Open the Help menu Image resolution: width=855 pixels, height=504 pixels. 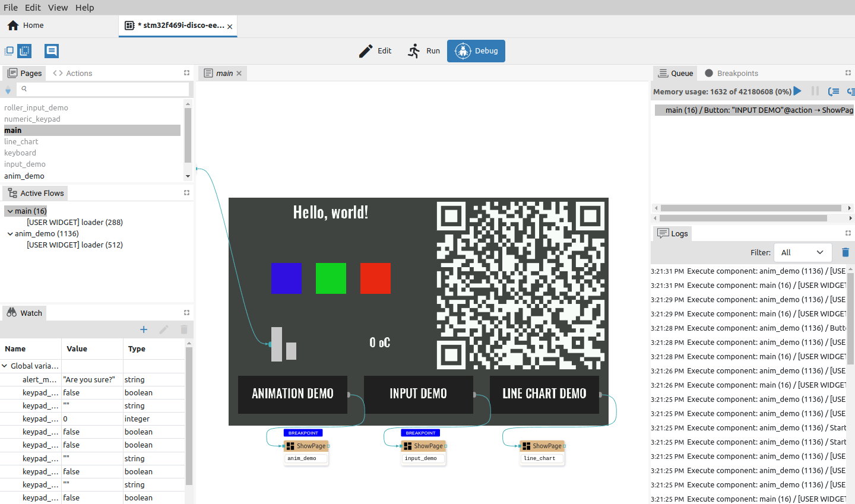[84, 7]
